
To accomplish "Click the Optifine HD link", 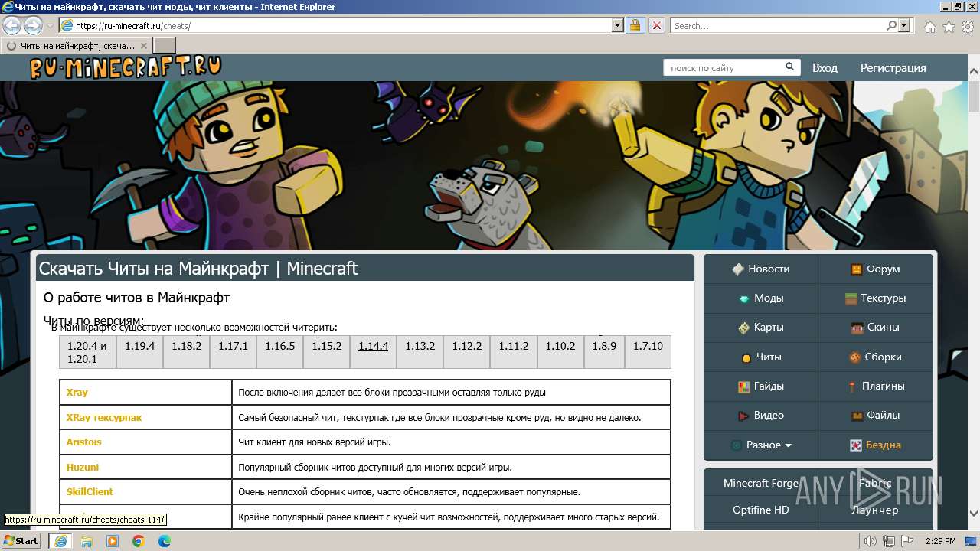I will click(760, 510).
